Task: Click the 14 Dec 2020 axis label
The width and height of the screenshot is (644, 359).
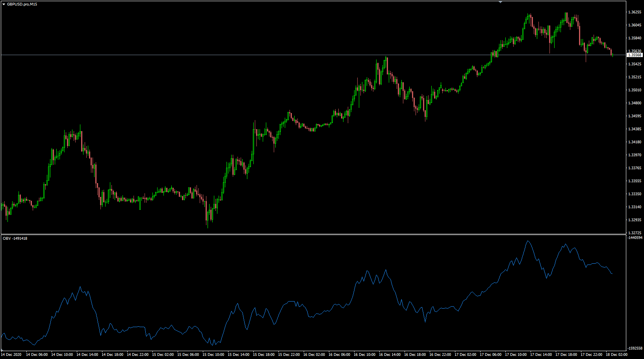Action: pos(12,354)
